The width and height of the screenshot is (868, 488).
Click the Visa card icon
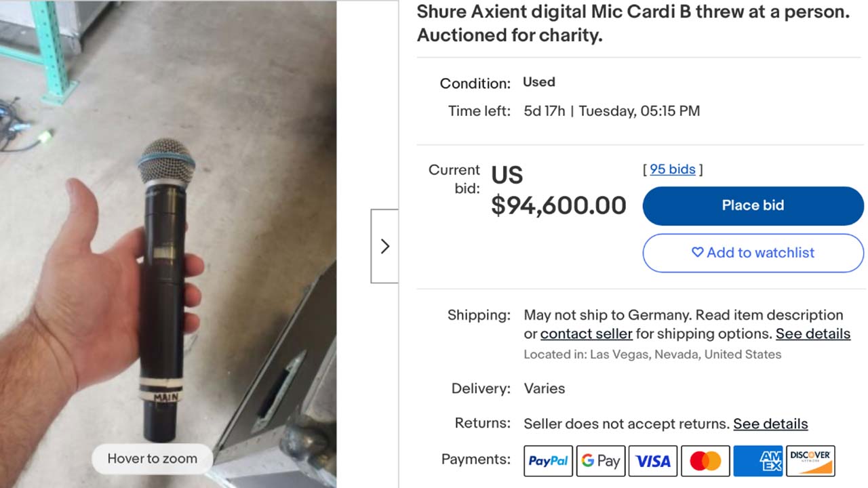[x=653, y=461]
